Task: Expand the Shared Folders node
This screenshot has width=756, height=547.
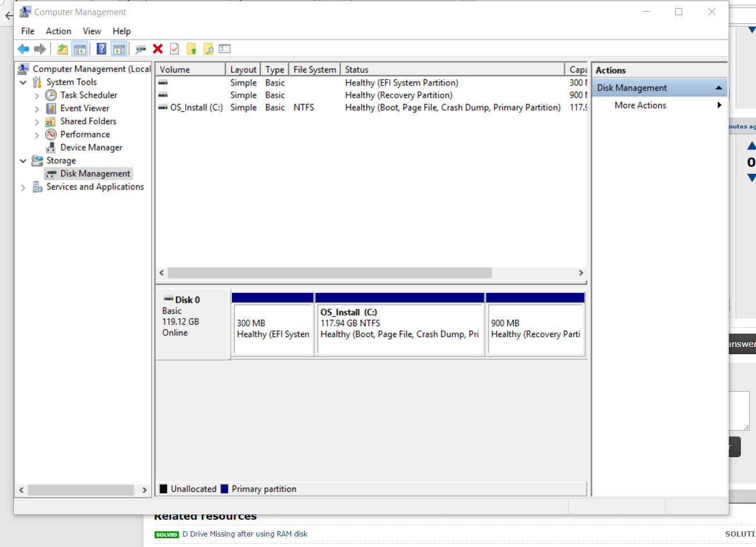Action: (37, 121)
